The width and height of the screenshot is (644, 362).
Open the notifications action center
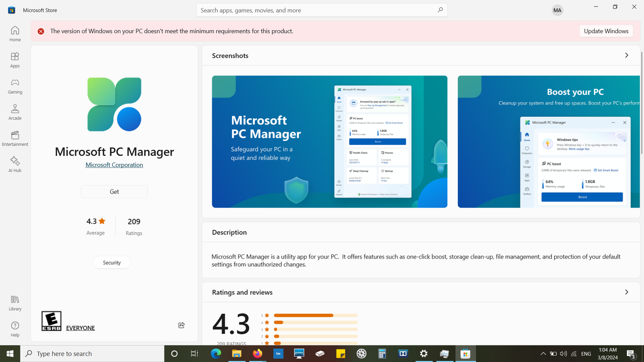click(631, 354)
